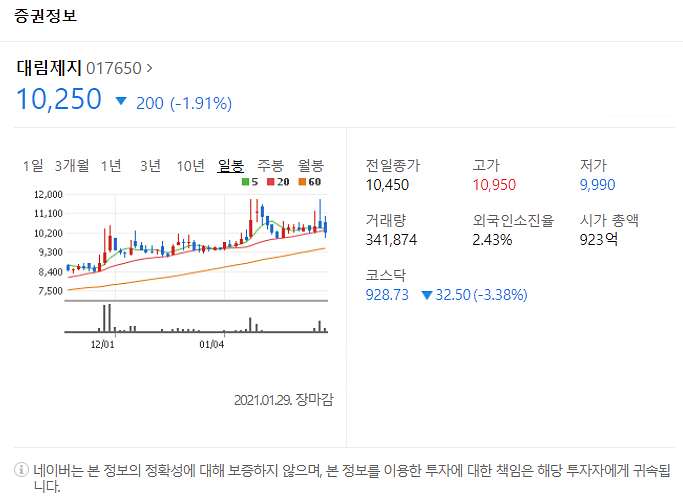This screenshot has width=683, height=504.
Task: Select the 일봉 daily candle tab
Action: [x=231, y=166]
